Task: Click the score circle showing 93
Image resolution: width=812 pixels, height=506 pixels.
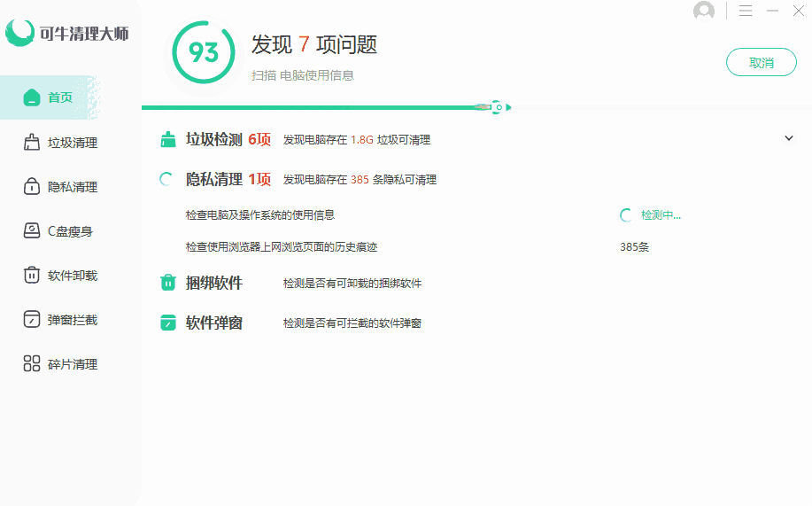Action: pyautogui.click(x=204, y=52)
